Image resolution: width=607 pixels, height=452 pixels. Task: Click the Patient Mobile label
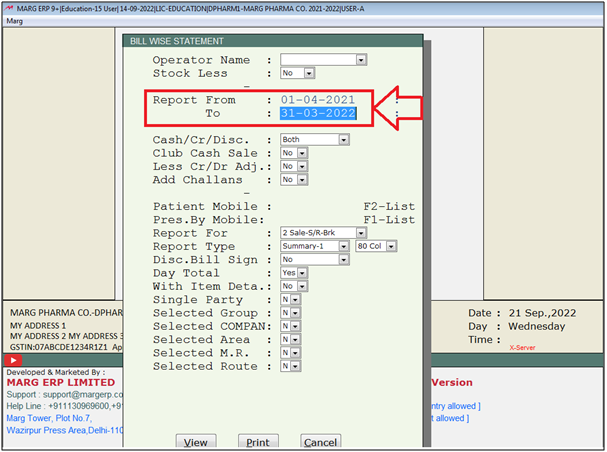coord(205,206)
